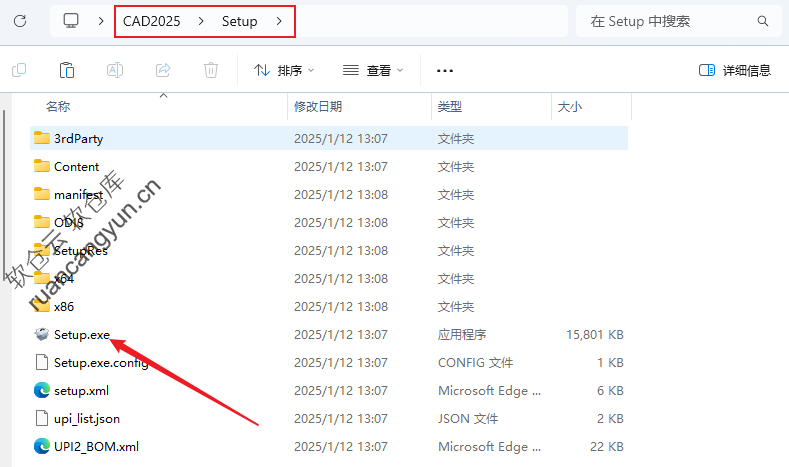Select CAD2025 breadcrumb in address bar
Screen dimensions: 789x467
tap(151, 21)
